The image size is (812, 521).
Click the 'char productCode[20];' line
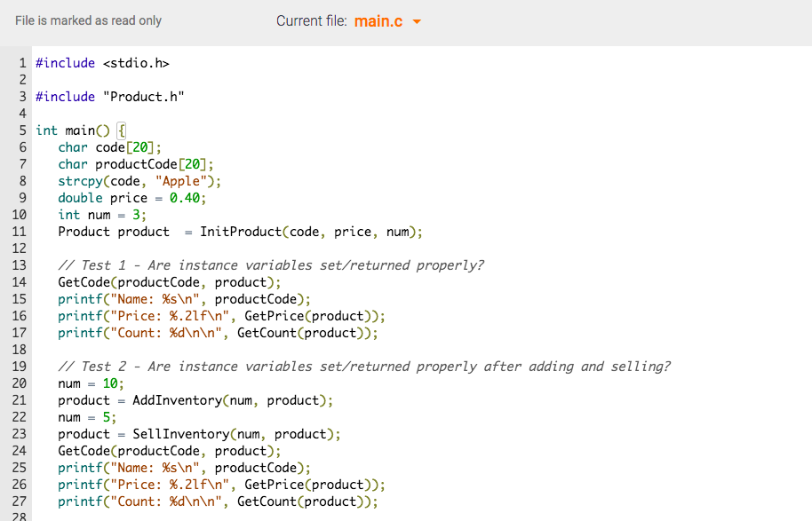136,164
